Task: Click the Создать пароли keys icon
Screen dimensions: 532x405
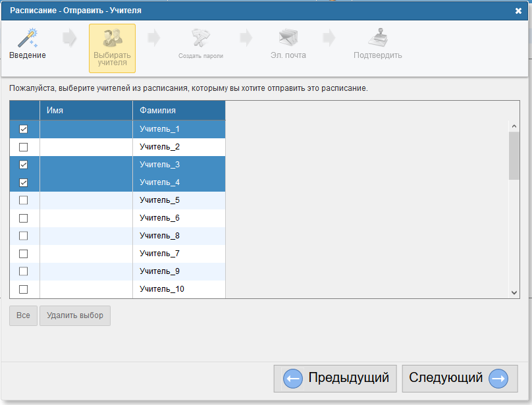Action: click(200, 38)
